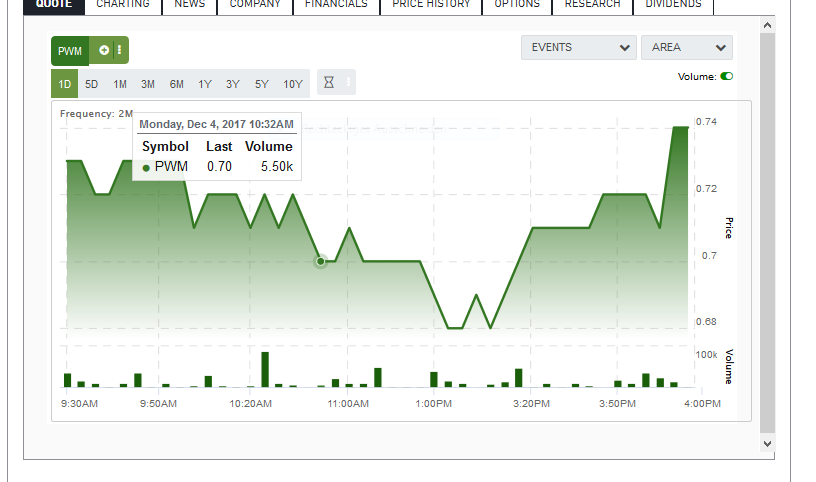Click the PWM symbol button
Screen dimensions: 816x482
point(69,50)
